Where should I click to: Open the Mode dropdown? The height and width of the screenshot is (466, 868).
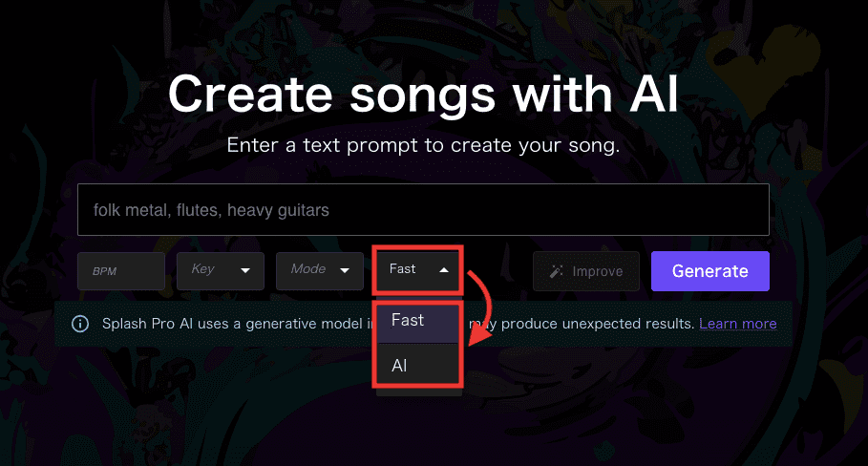[319, 271]
